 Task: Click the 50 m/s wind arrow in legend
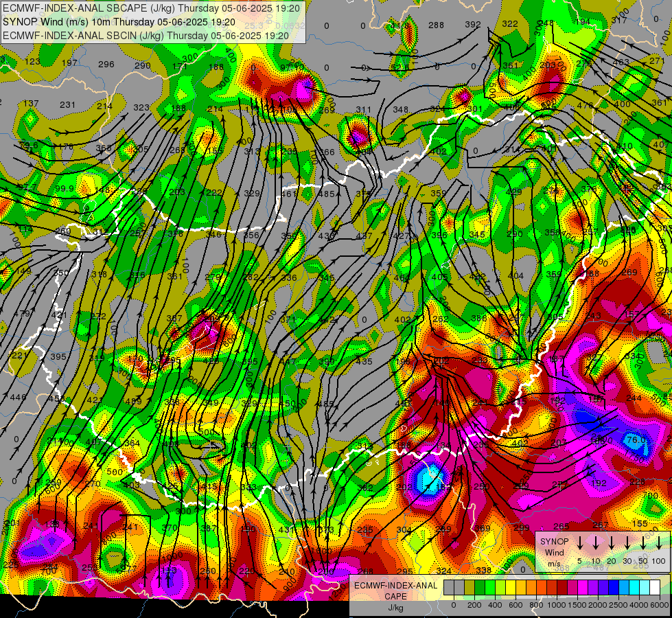(x=643, y=543)
